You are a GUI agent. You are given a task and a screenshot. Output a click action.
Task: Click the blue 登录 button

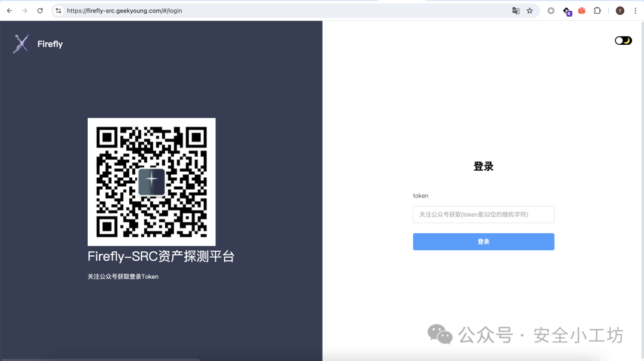coord(484,242)
